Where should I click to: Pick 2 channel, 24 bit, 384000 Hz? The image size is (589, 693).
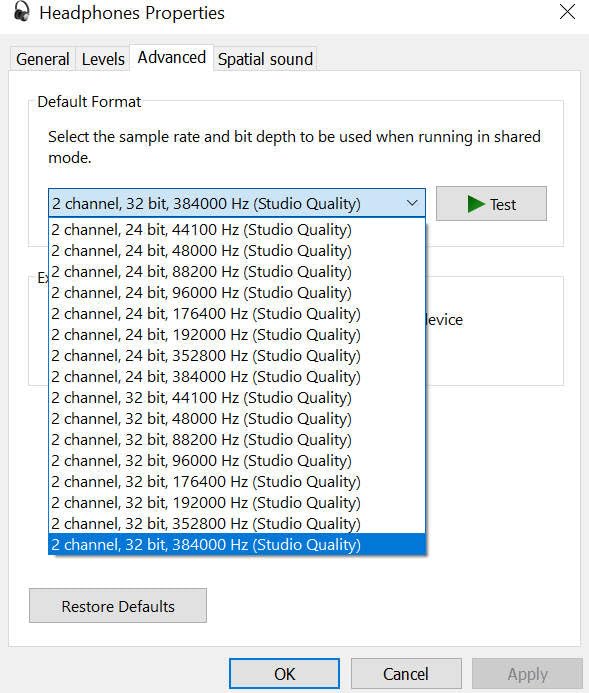tap(237, 377)
